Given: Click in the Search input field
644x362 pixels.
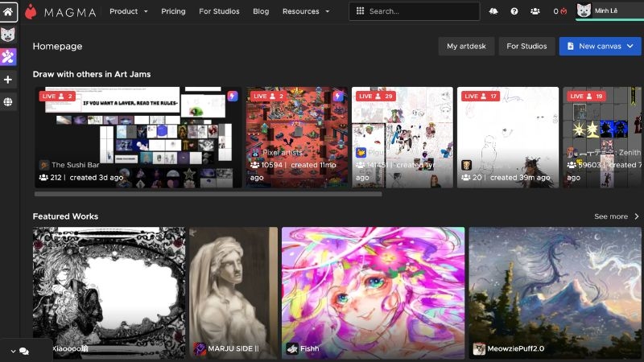Looking at the screenshot, I should [x=414, y=11].
